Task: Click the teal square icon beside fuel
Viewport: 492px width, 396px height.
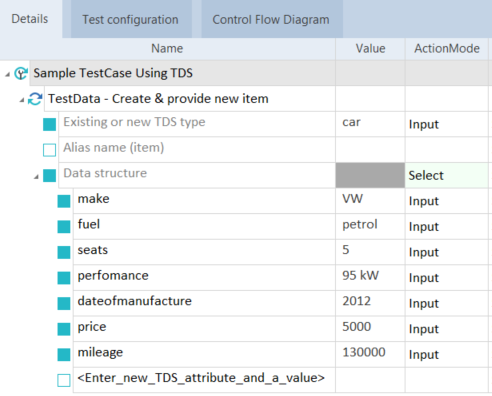Action: pyautogui.click(x=64, y=227)
